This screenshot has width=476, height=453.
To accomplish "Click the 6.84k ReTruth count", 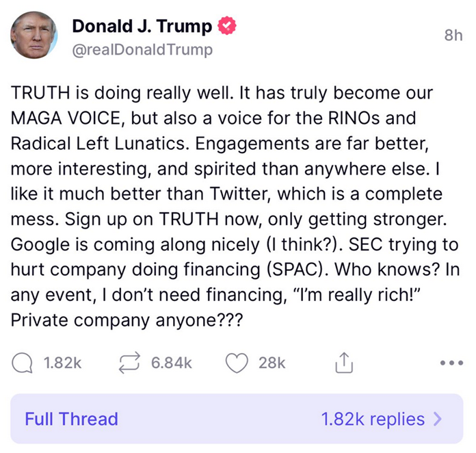I will click(171, 363).
